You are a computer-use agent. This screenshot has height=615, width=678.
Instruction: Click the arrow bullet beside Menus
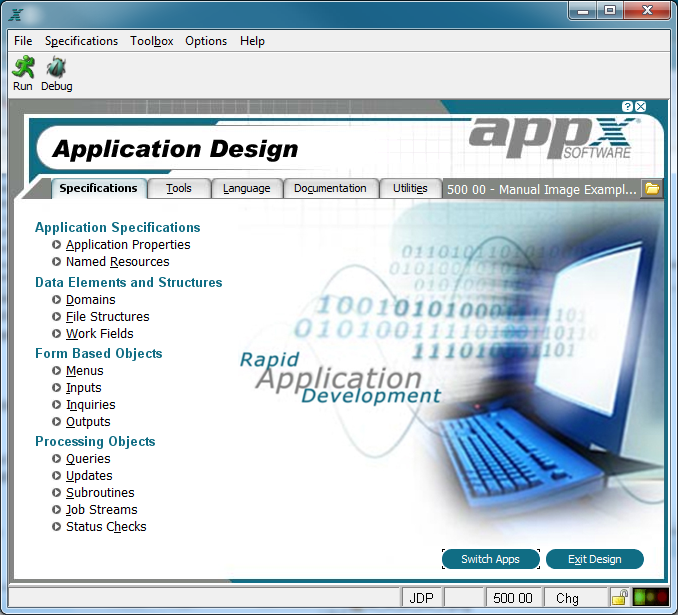tap(56, 371)
